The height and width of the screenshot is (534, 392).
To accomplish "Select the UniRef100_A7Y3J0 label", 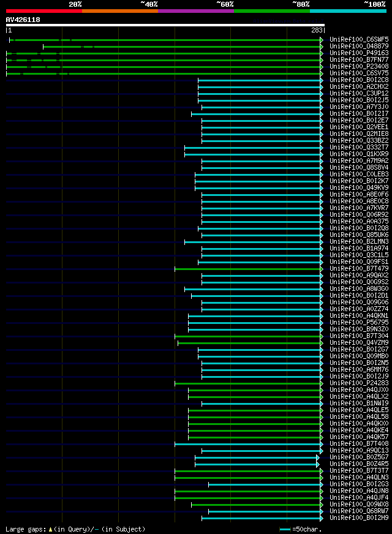I will pyautogui.click(x=359, y=107).
